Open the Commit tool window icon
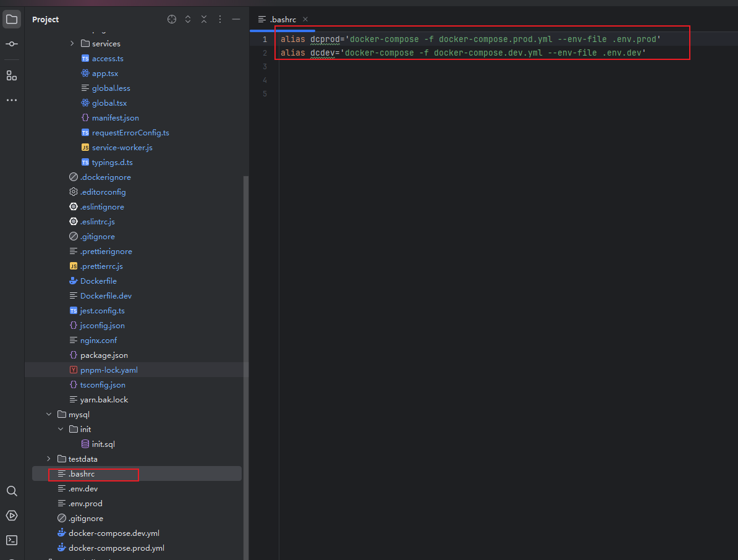The width and height of the screenshot is (738, 560). (x=12, y=44)
